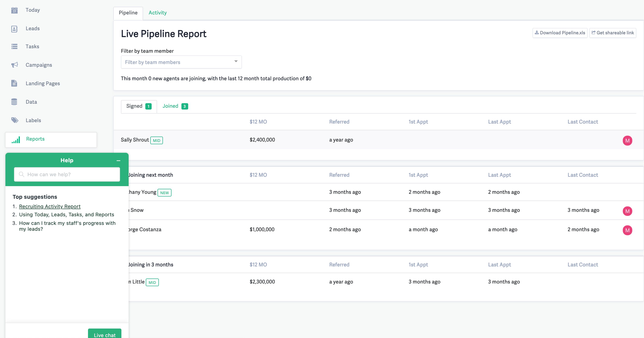Click the Tasks list icon
The height and width of the screenshot is (338, 644).
coord(14,47)
